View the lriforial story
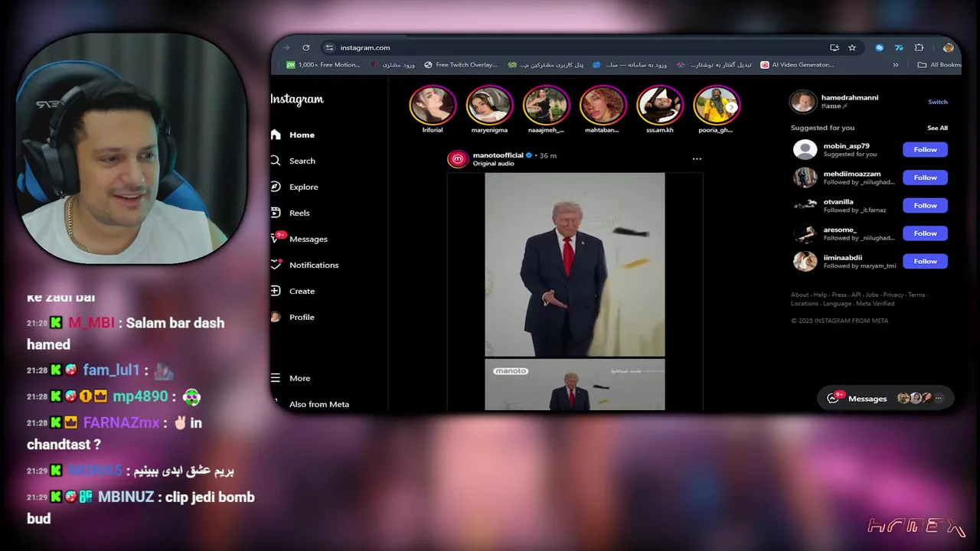Viewport: 980px width, 551px height. pyautogui.click(x=433, y=106)
